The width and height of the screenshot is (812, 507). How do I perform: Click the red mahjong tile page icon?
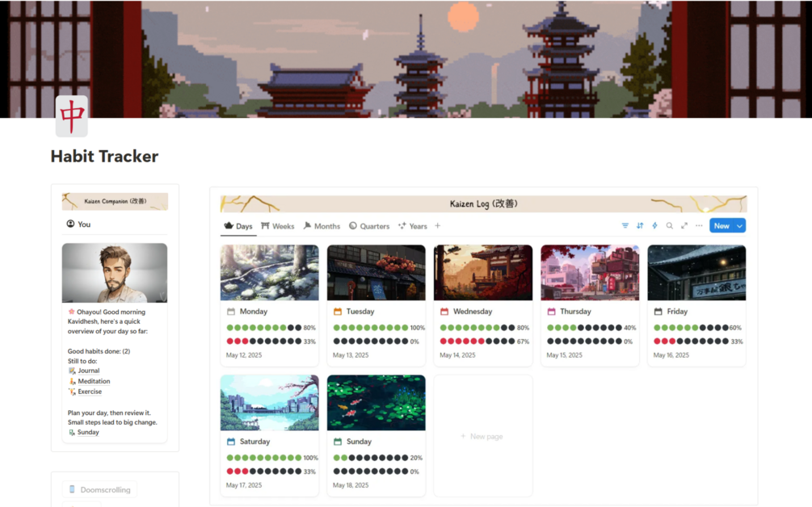(x=71, y=116)
